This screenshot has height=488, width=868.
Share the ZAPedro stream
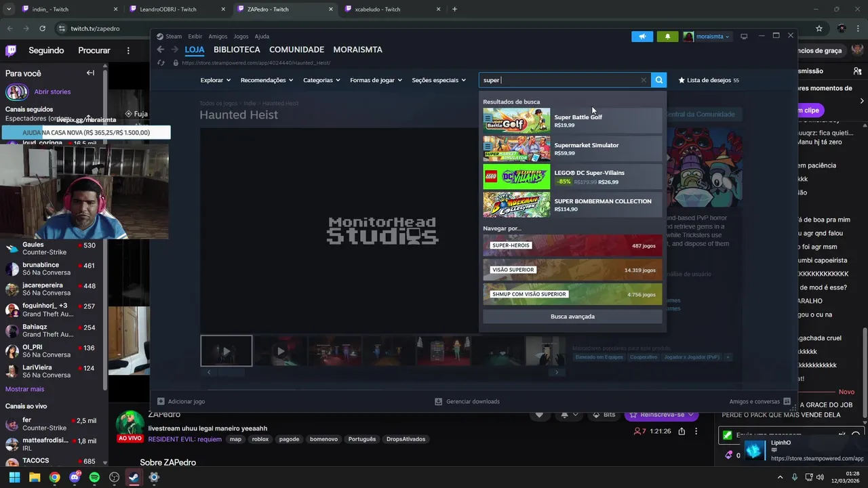click(x=682, y=431)
